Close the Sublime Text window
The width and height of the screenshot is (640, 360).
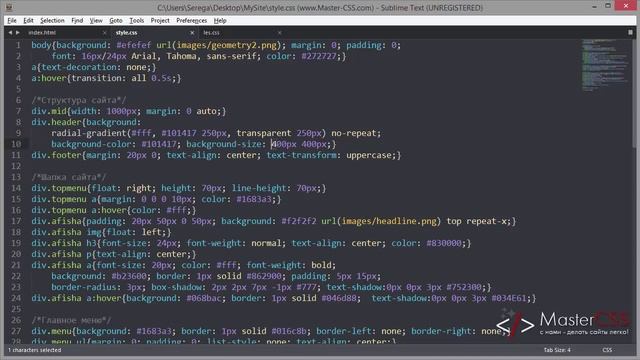(626, 6)
